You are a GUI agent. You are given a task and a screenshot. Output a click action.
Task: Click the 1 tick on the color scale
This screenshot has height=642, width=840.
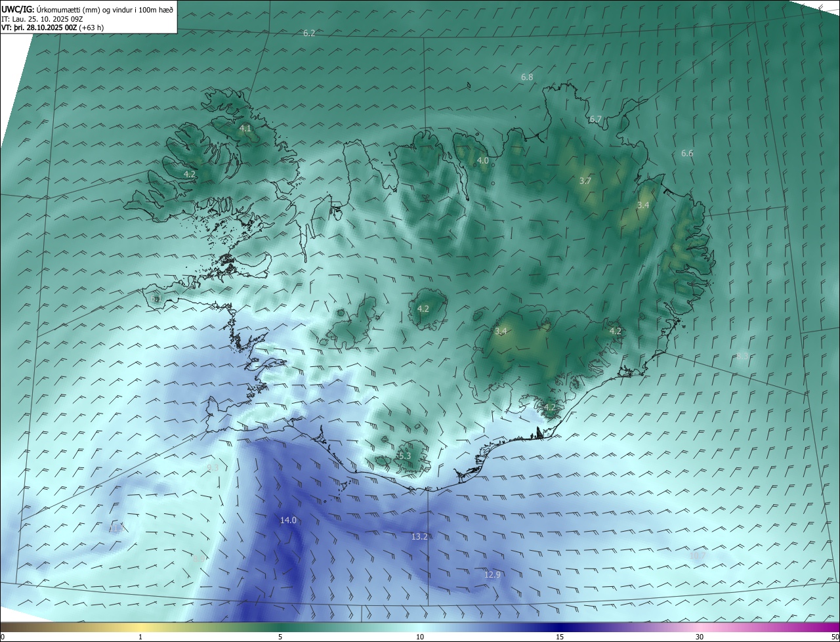coord(140,637)
